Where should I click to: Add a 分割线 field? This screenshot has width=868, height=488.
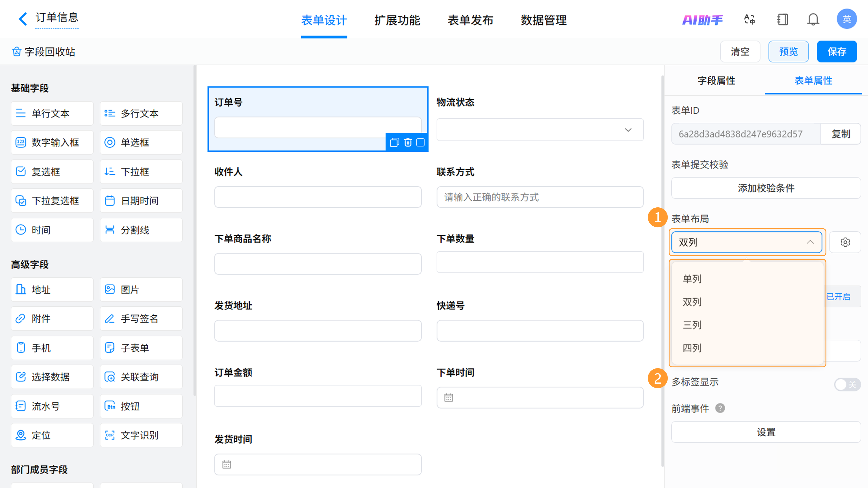click(141, 230)
